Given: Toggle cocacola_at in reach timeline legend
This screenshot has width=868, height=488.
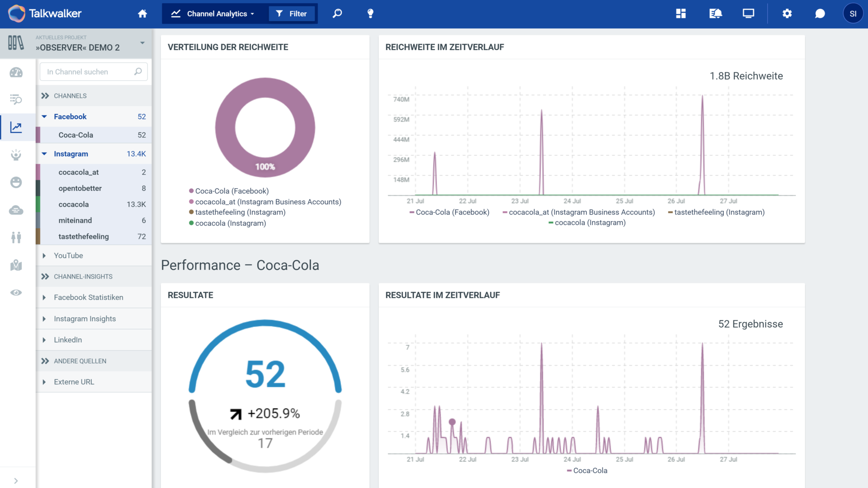Looking at the screenshot, I should (579, 212).
